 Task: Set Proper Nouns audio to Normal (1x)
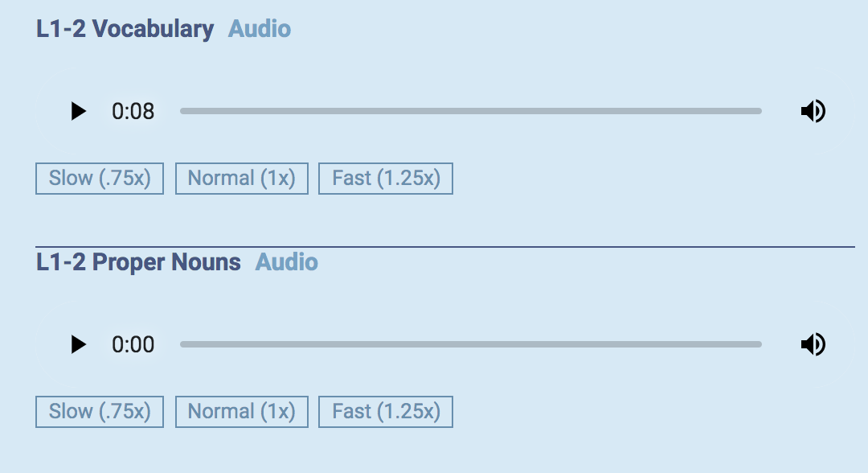click(242, 412)
